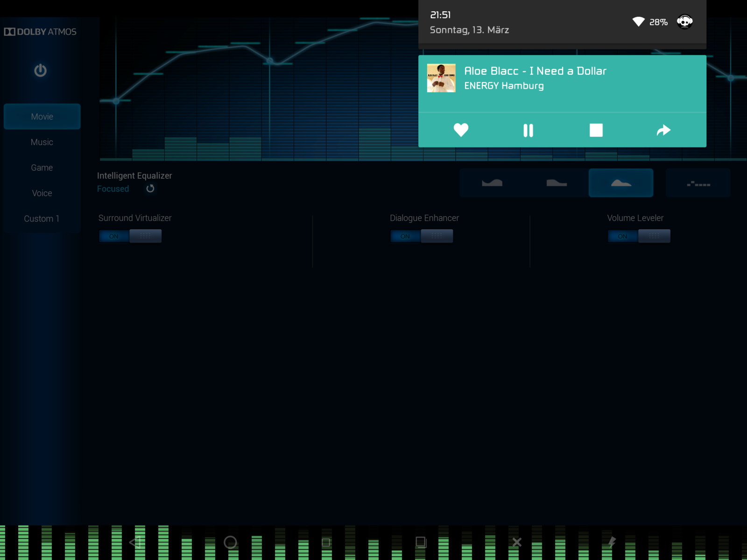
Task: Favorite the song with the heart icon
Action: click(x=461, y=130)
